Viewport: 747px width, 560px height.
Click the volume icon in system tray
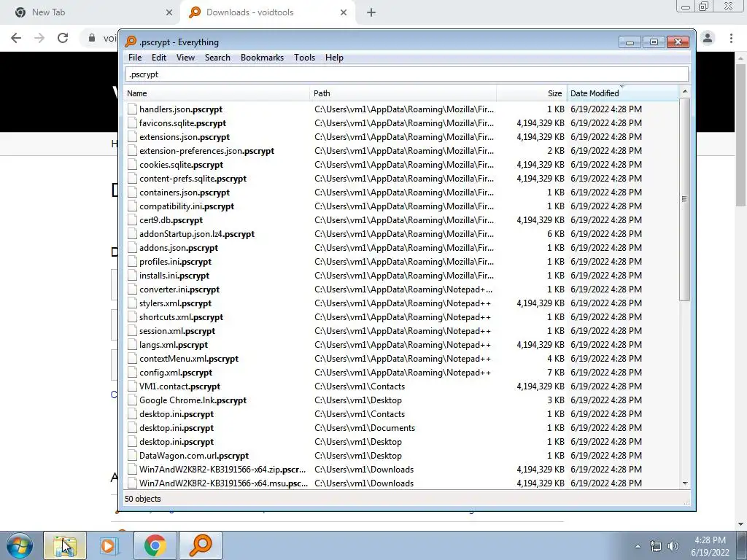point(673,546)
